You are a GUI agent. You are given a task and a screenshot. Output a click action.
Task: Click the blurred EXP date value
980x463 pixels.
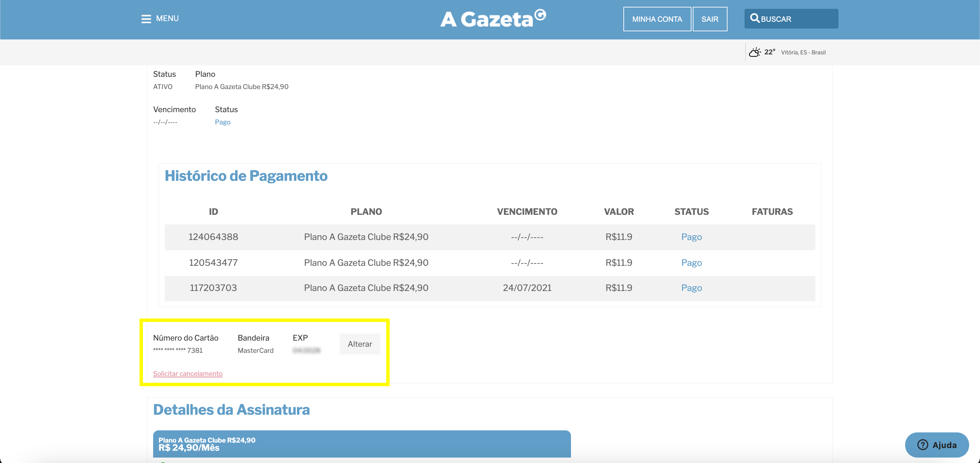click(306, 350)
